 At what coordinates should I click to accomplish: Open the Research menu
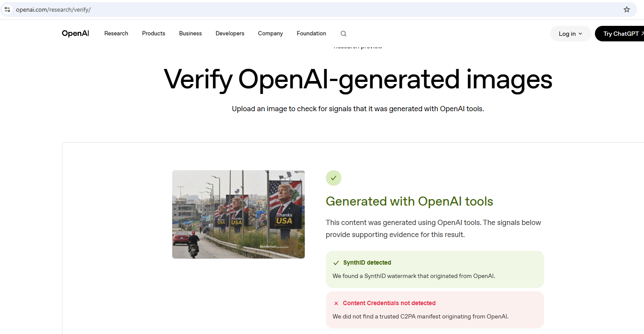tap(116, 33)
